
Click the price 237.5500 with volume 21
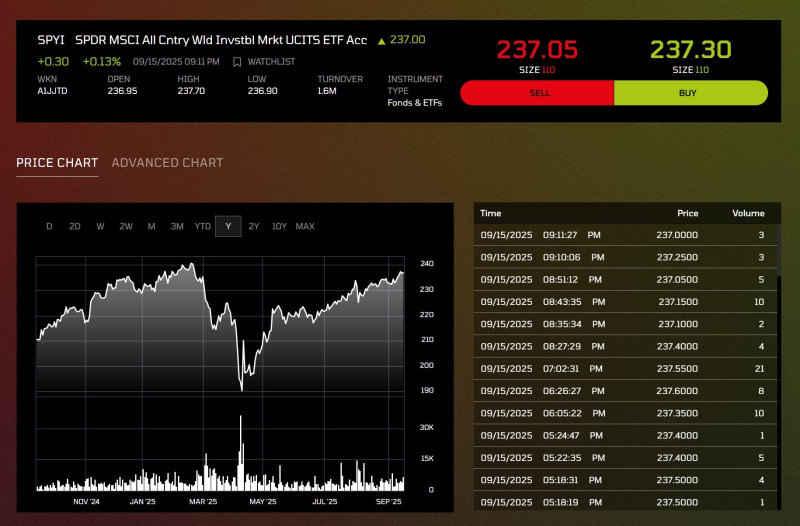(x=677, y=368)
